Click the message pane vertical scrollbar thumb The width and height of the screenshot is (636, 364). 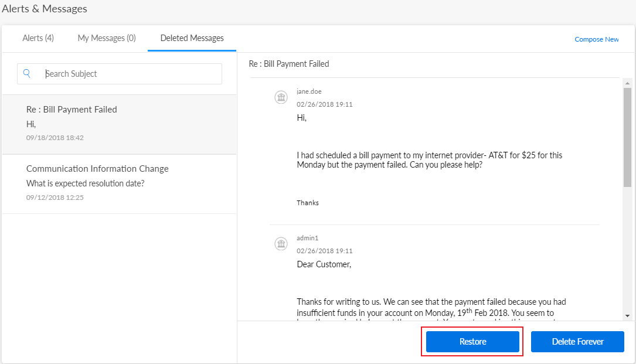627,138
